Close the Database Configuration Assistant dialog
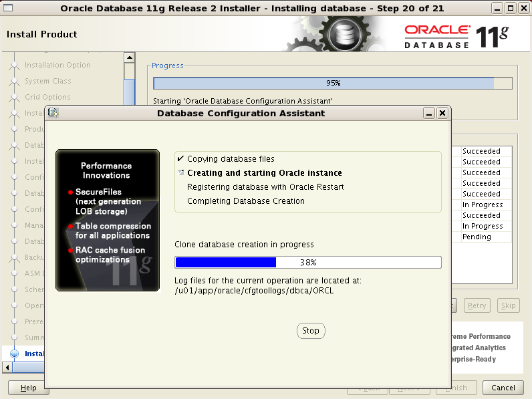This screenshot has width=532, height=399. click(x=442, y=113)
